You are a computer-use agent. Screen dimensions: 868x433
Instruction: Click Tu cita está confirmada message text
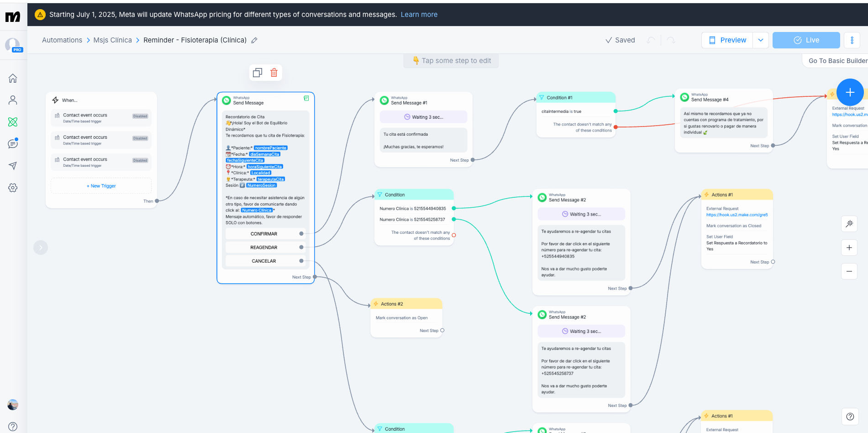coord(406,134)
